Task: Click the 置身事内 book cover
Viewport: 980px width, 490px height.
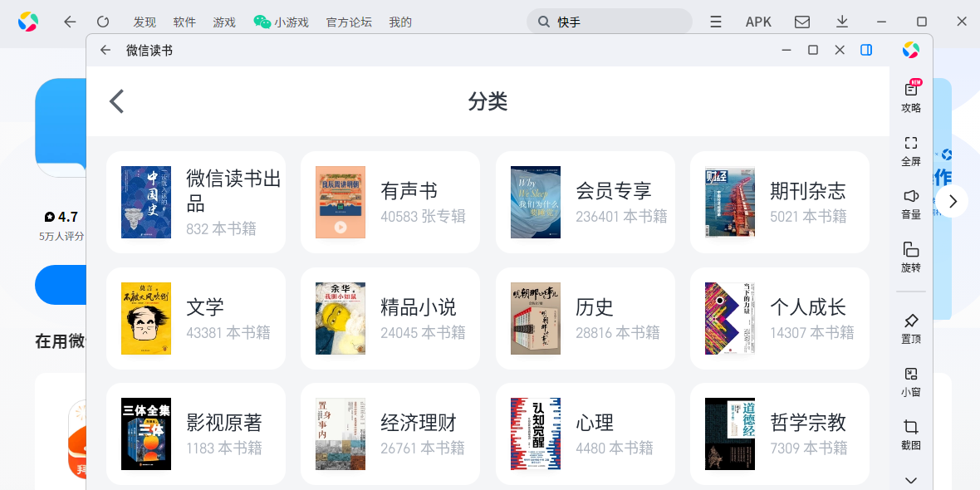Action: click(341, 434)
